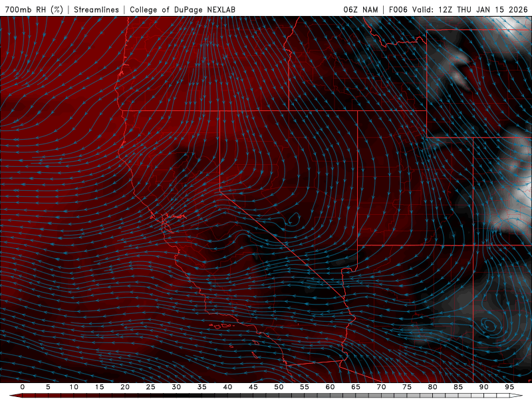Click the 'College of DuPage NEXLAB' text
This screenshot has width=532, height=399.
click(x=182, y=9)
